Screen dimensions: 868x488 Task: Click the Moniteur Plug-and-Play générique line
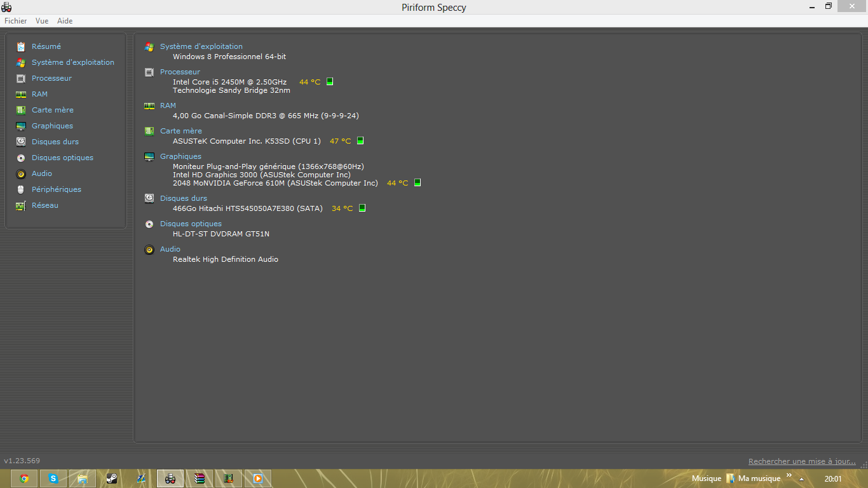[x=268, y=166]
